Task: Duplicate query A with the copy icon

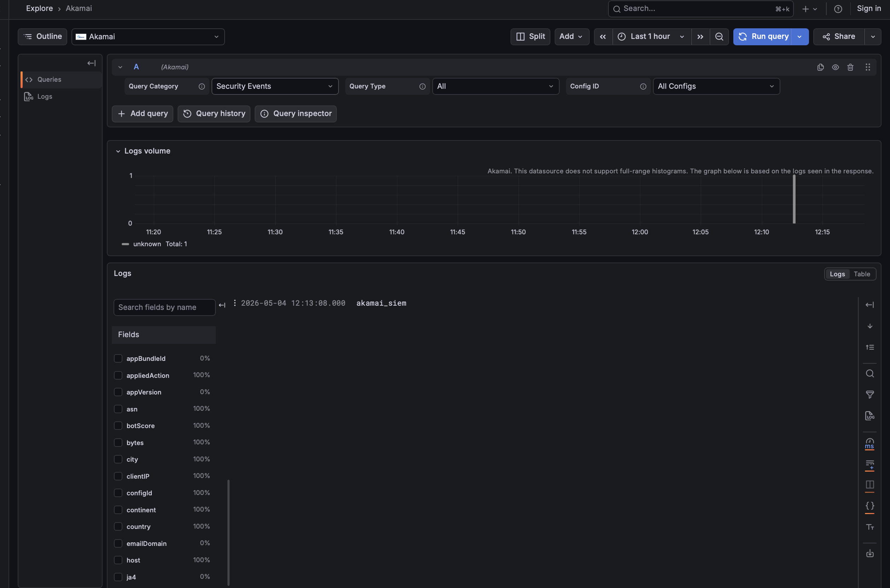Action: click(x=820, y=67)
